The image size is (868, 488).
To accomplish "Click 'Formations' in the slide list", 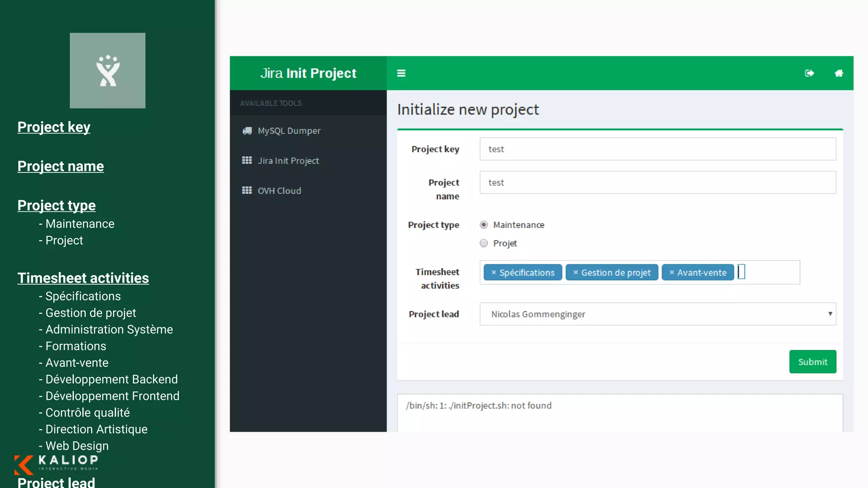I will 75,346.
